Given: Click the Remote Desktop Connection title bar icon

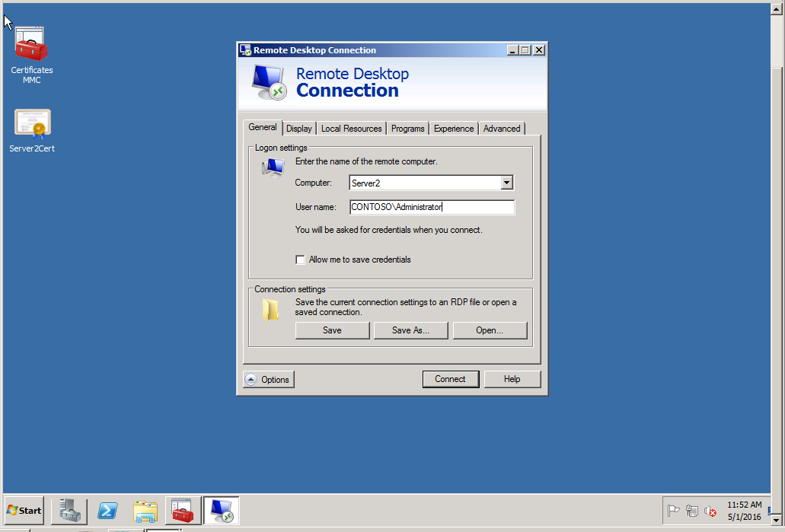Looking at the screenshot, I should pos(245,50).
